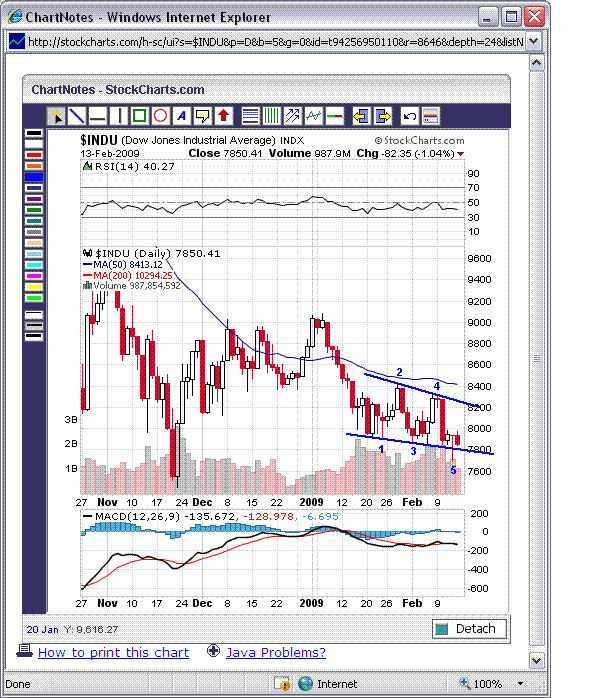Click the Detach button
Image resolution: width=600 pixels, height=698 pixels.
point(469,629)
